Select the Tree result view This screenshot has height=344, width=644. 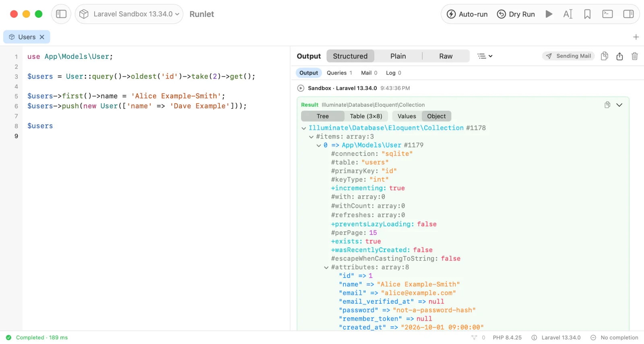click(323, 116)
